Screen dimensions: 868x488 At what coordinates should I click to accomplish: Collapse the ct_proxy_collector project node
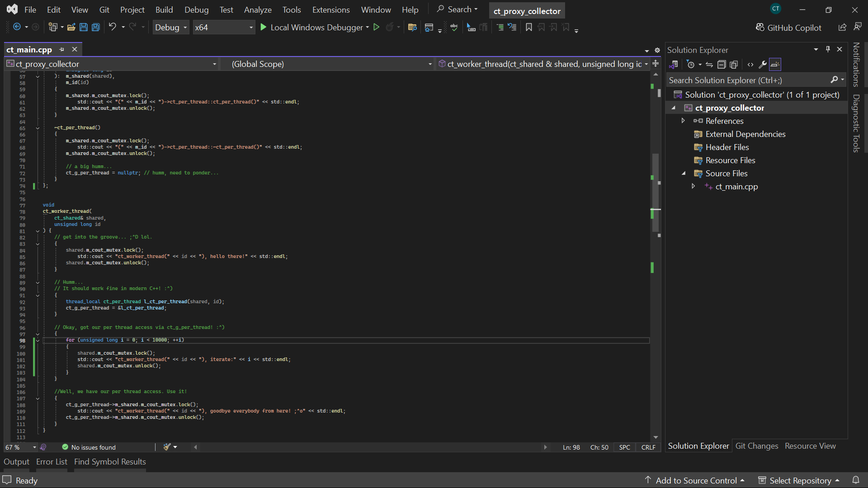point(674,108)
